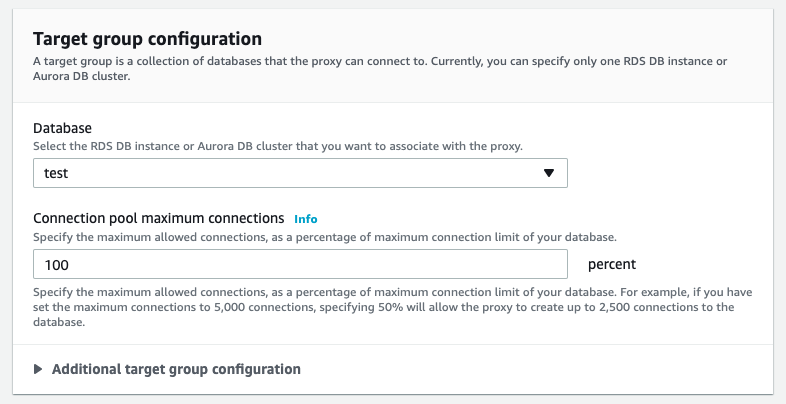Select the 100 value in connections field
This screenshot has height=404, width=786.
(57, 265)
